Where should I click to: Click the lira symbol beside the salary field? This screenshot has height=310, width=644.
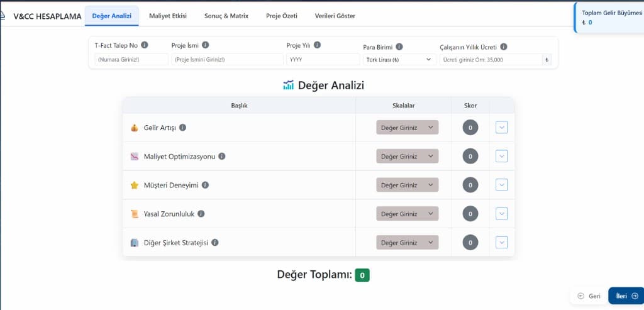pyautogui.click(x=547, y=60)
